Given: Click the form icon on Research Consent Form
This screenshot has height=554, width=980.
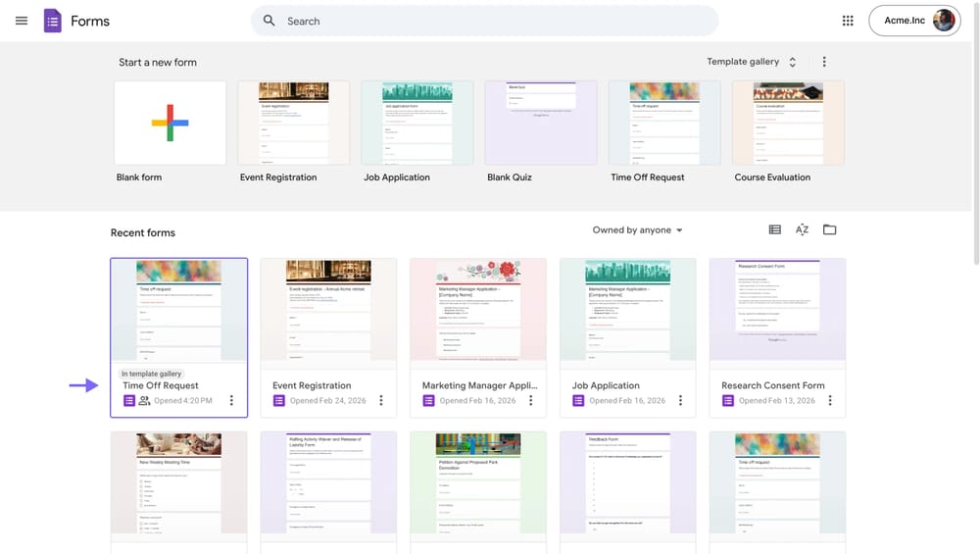Looking at the screenshot, I should click(x=727, y=400).
